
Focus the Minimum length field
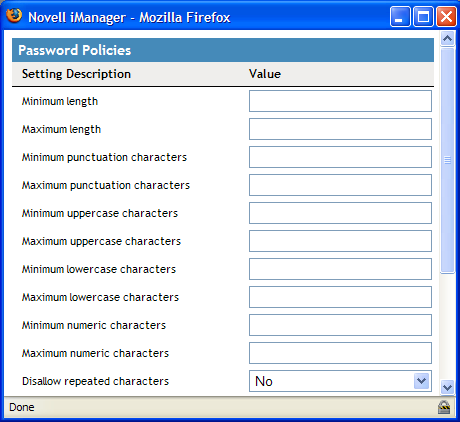coord(340,101)
